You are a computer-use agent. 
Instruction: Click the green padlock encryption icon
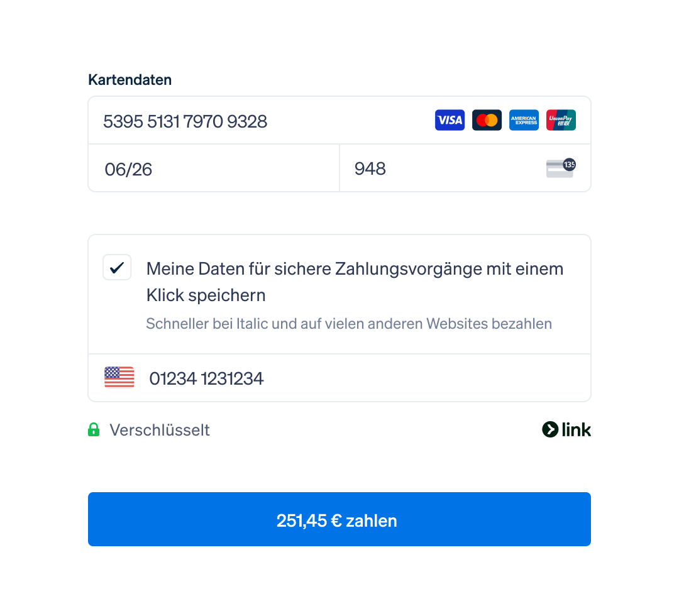tap(94, 429)
